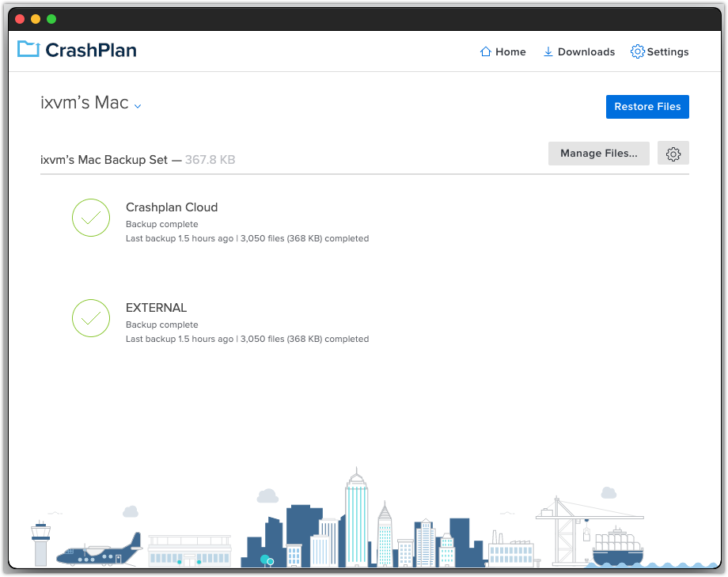Click the Downloads arrow icon

548,51
